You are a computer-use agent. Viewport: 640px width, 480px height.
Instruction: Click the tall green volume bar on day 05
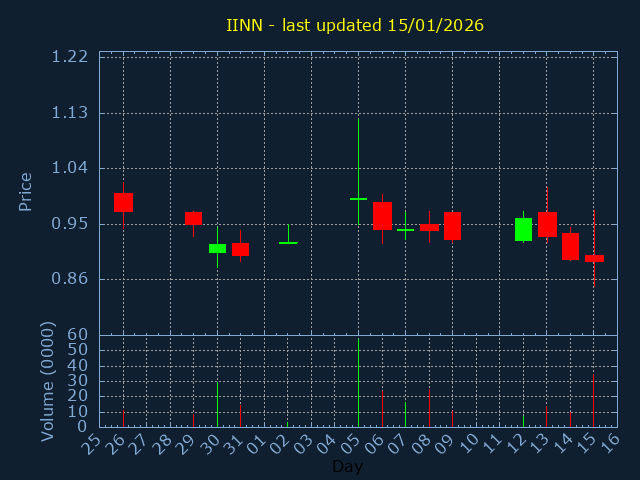click(x=358, y=383)
